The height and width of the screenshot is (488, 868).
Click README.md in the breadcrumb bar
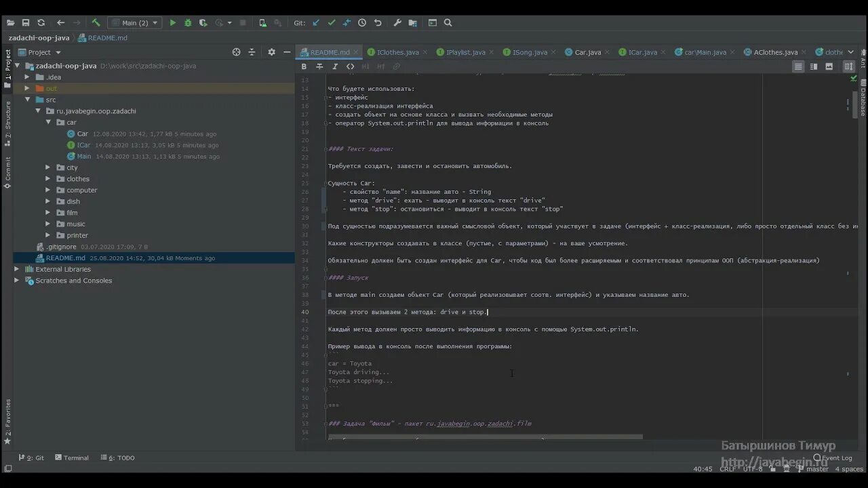click(x=103, y=38)
